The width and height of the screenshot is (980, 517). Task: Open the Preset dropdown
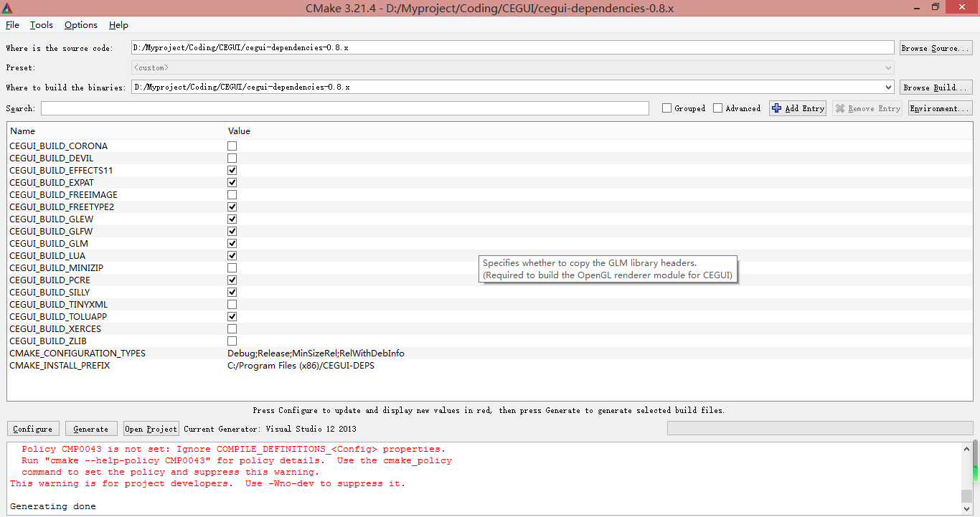click(889, 67)
